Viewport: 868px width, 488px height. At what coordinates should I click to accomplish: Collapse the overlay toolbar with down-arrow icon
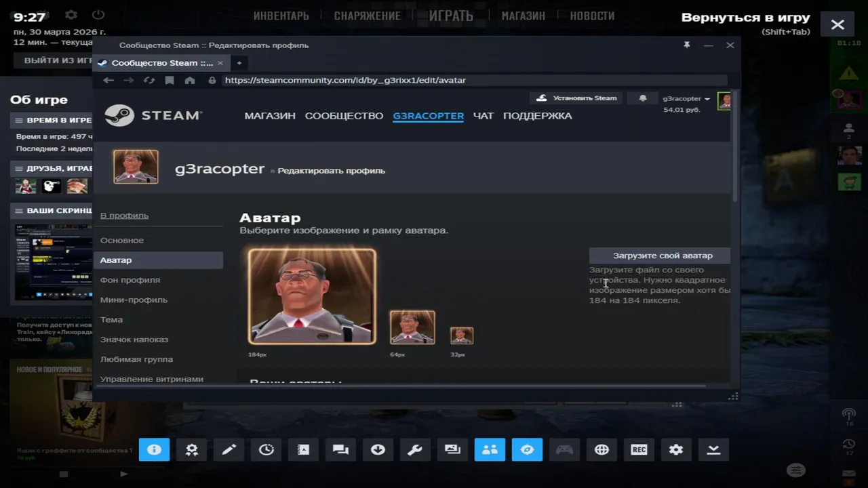713,449
